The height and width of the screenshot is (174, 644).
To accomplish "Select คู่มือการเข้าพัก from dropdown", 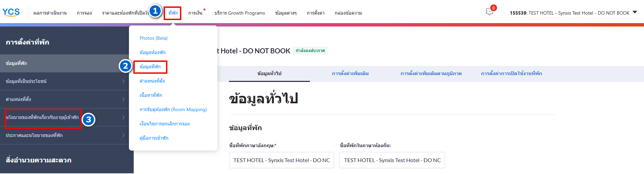I will (x=154, y=138).
